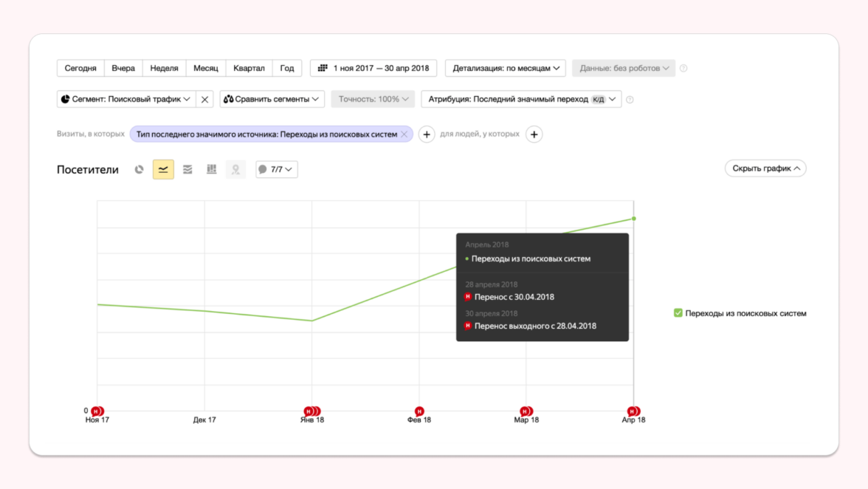Screen dimensions: 868x489
Task: Click the holiday markers at Янв 18
Action: [312, 411]
